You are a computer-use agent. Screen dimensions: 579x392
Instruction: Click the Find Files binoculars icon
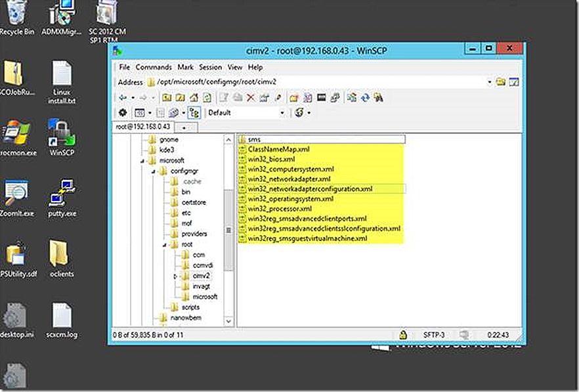tap(378, 98)
